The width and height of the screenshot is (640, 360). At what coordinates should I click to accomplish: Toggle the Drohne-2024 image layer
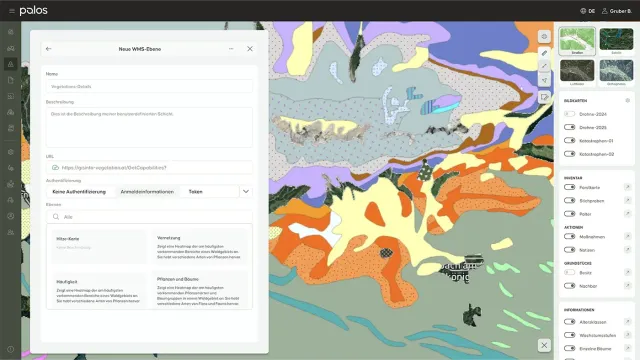point(569,114)
